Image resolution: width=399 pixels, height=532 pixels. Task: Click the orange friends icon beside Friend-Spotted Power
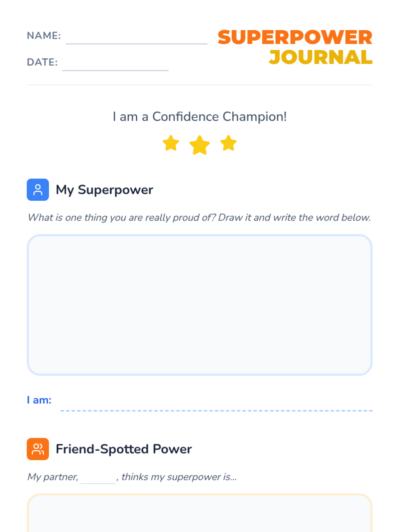click(x=38, y=449)
